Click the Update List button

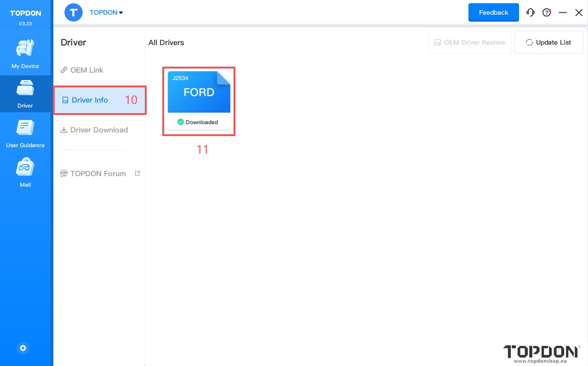(548, 42)
